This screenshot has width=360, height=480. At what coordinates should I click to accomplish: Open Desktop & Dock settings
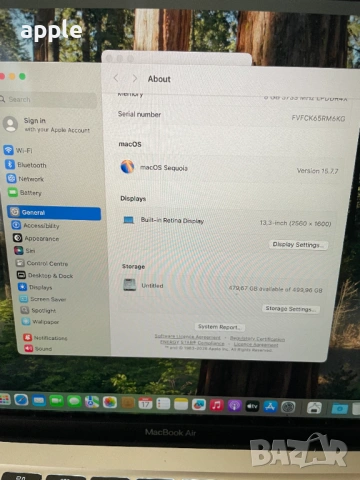(45, 275)
